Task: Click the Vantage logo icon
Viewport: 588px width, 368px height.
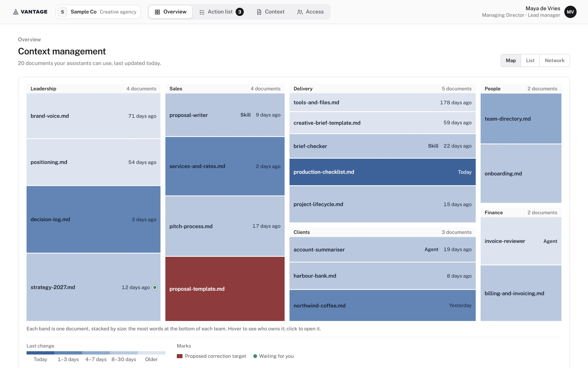Action: 16,12
